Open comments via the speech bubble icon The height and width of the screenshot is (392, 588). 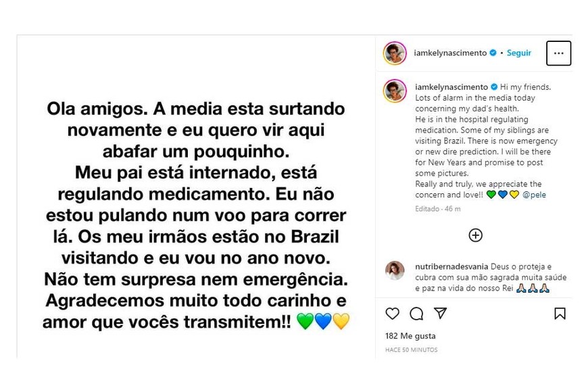pos(416,314)
